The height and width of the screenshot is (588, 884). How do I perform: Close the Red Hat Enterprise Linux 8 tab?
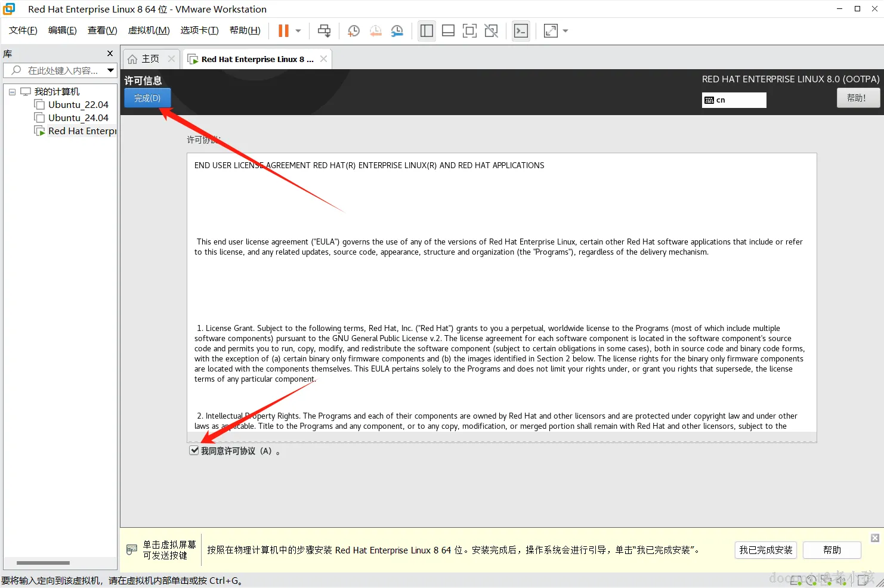pos(323,58)
